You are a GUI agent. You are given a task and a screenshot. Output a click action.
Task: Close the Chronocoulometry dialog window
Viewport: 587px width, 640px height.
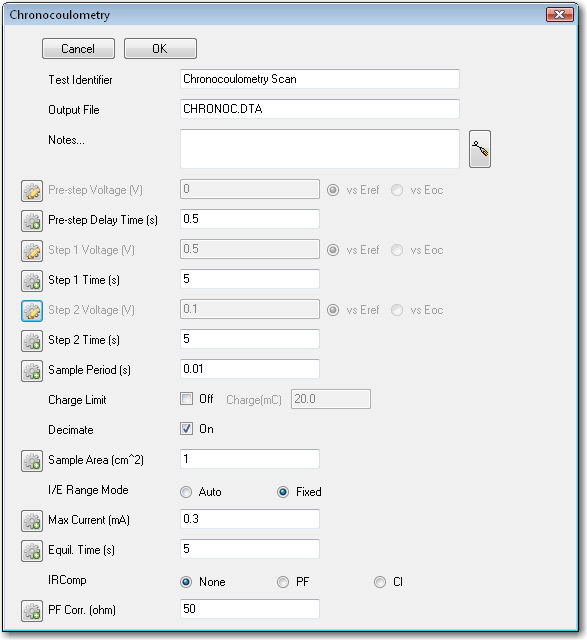560,14
